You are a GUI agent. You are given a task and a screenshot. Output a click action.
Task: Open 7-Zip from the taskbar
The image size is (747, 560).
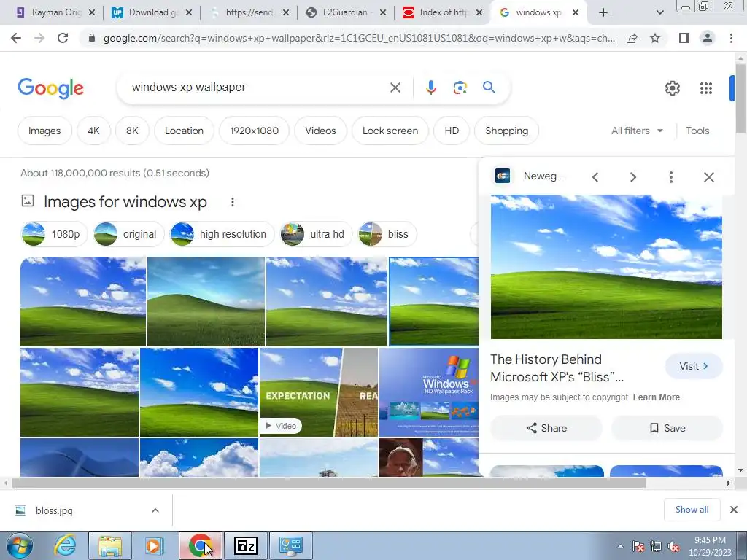[247, 545]
